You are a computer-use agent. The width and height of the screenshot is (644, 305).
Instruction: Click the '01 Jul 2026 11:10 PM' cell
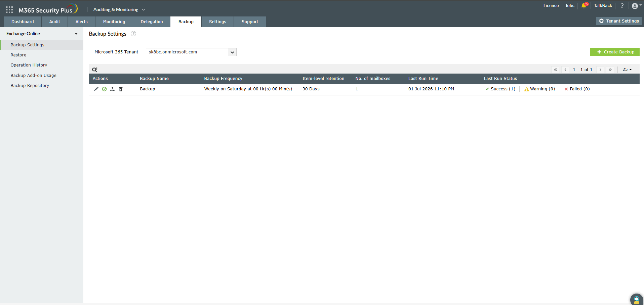(x=431, y=89)
